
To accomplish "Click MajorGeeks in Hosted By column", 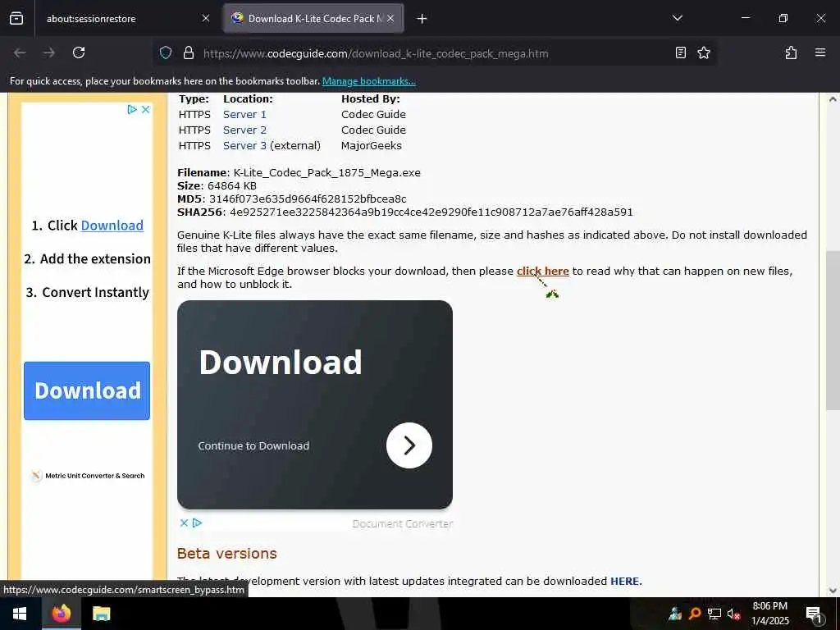I will 372,146.
